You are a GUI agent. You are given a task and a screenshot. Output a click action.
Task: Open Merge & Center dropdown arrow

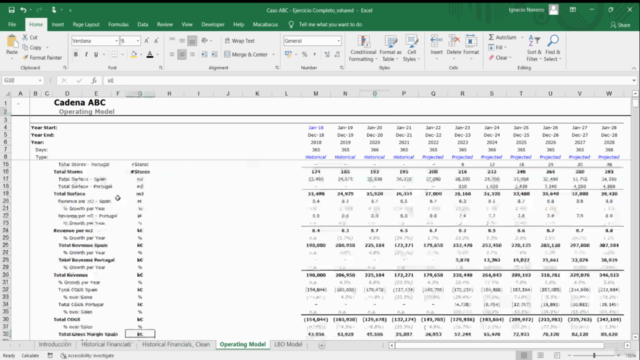[x=273, y=54]
